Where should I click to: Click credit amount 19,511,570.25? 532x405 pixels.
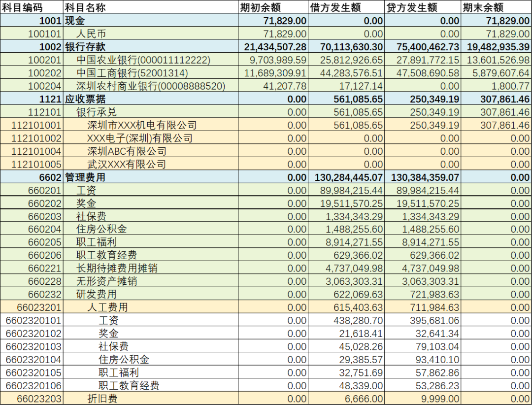(x=423, y=203)
